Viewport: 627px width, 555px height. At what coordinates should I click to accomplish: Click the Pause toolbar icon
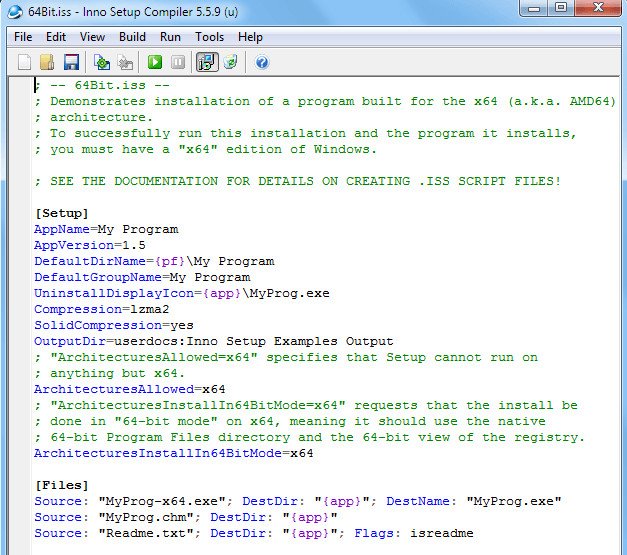(x=178, y=62)
